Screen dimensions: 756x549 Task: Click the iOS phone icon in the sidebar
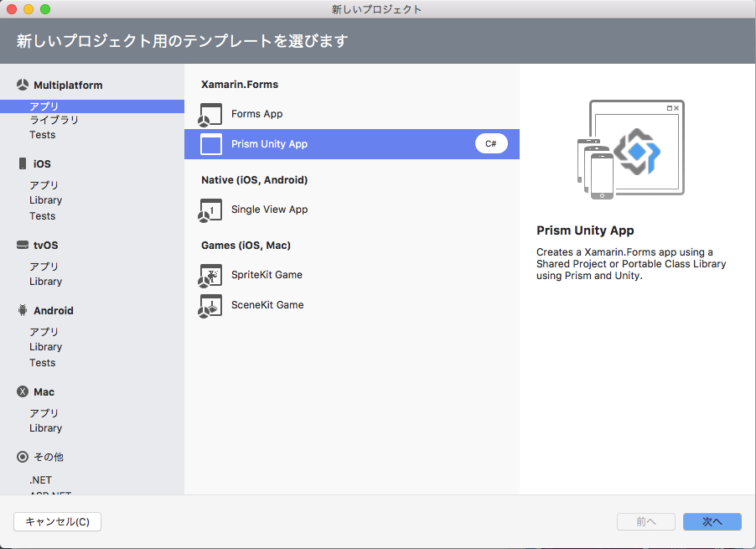(x=23, y=163)
